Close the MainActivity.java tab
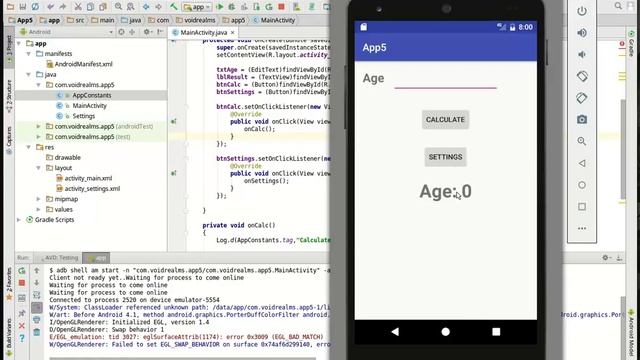The image size is (640, 360). point(233,32)
